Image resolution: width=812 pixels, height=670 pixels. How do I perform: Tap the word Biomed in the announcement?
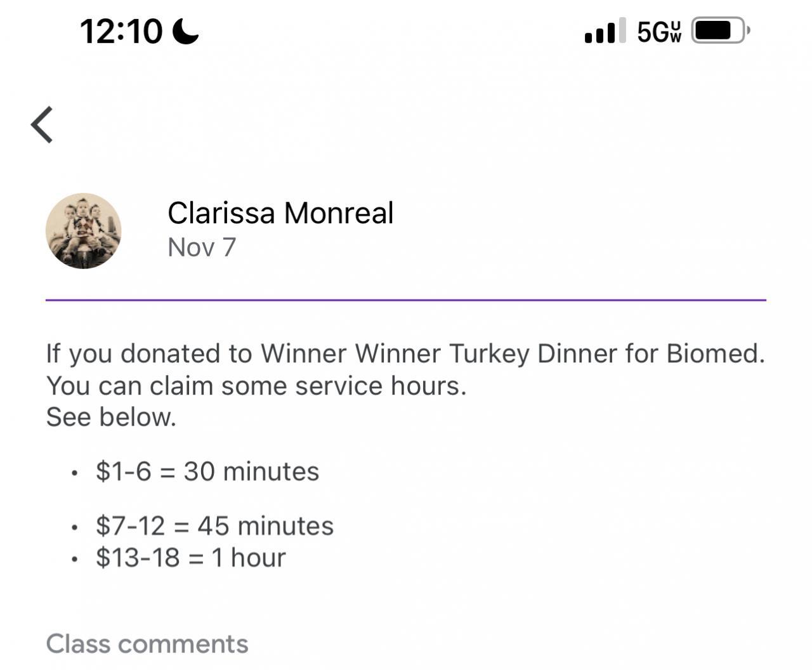pos(714,353)
